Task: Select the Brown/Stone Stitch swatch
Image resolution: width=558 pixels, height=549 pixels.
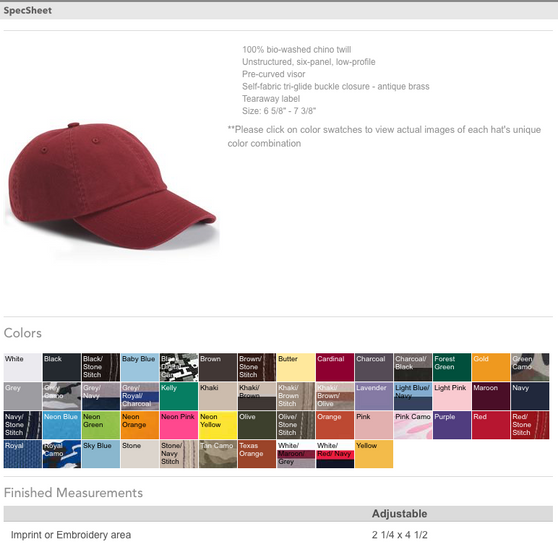Action: click(257, 367)
